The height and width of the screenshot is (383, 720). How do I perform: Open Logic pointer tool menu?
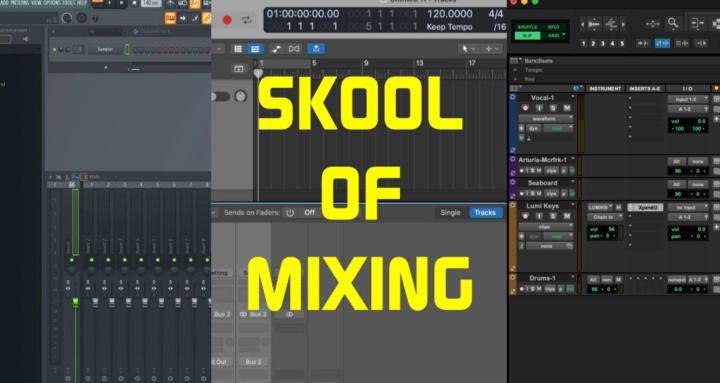point(468,49)
